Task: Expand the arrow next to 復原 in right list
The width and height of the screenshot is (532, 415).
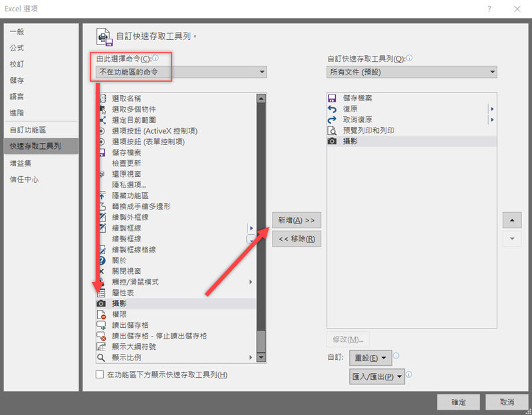Action: [x=492, y=109]
